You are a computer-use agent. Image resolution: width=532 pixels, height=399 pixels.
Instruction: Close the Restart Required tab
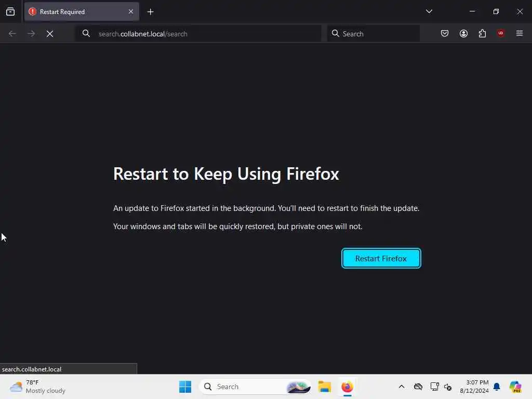pos(131,12)
